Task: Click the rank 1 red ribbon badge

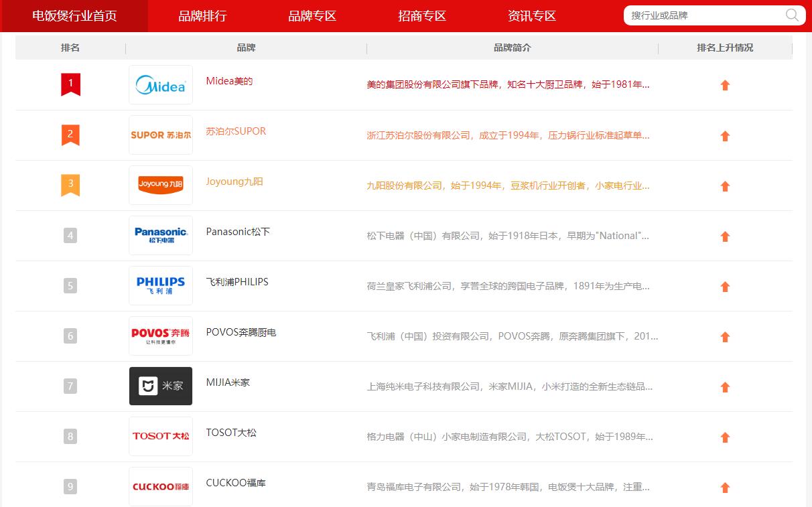Action: click(70, 84)
